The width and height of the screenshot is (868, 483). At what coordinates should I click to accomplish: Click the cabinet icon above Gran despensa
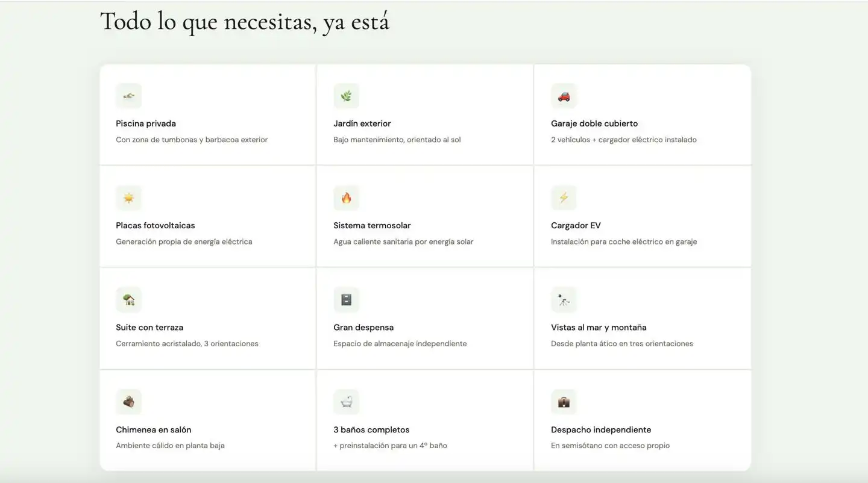tap(346, 300)
